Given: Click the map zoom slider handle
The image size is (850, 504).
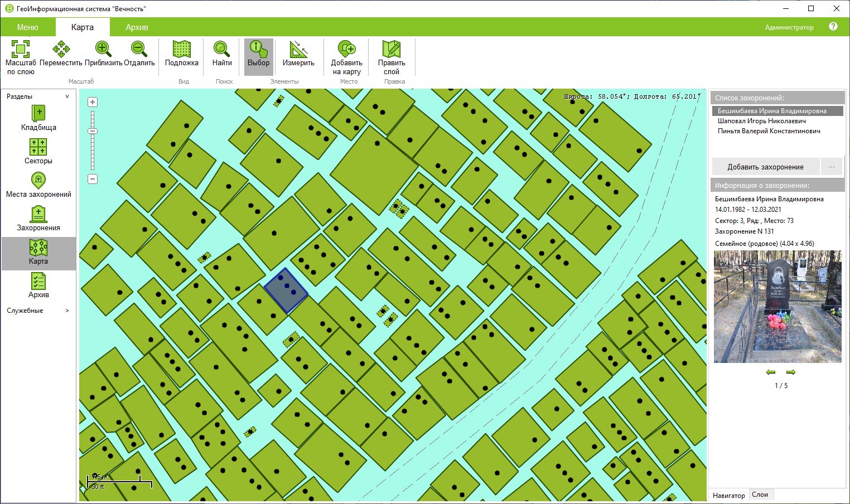Looking at the screenshot, I should (93, 131).
